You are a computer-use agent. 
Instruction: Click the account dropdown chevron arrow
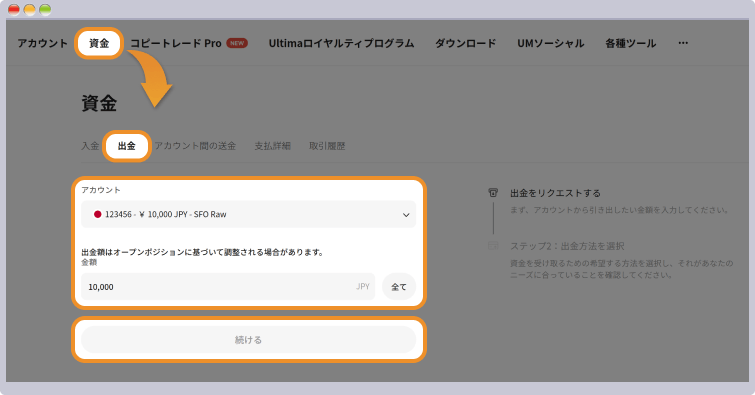[x=406, y=215]
